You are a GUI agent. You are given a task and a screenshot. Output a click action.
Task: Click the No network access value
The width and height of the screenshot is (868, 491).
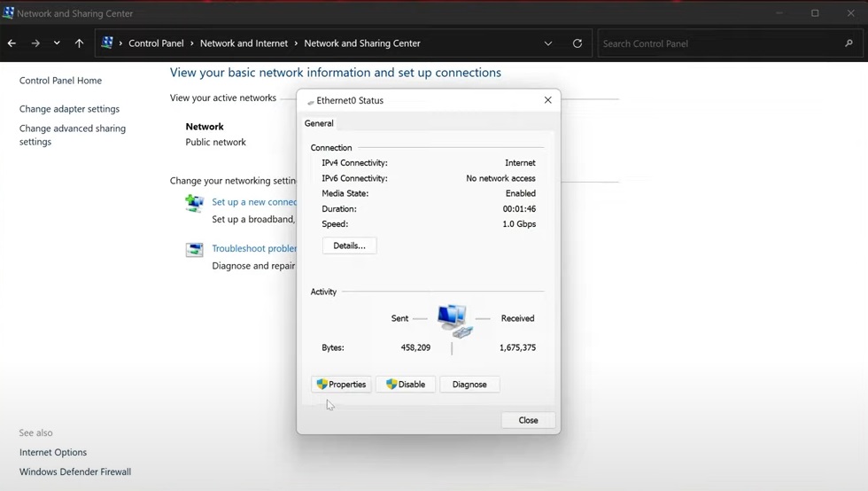point(500,178)
